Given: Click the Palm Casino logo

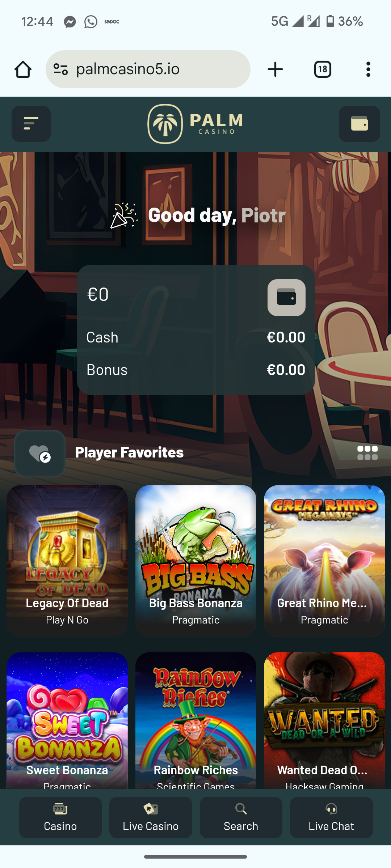Looking at the screenshot, I should click(195, 124).
